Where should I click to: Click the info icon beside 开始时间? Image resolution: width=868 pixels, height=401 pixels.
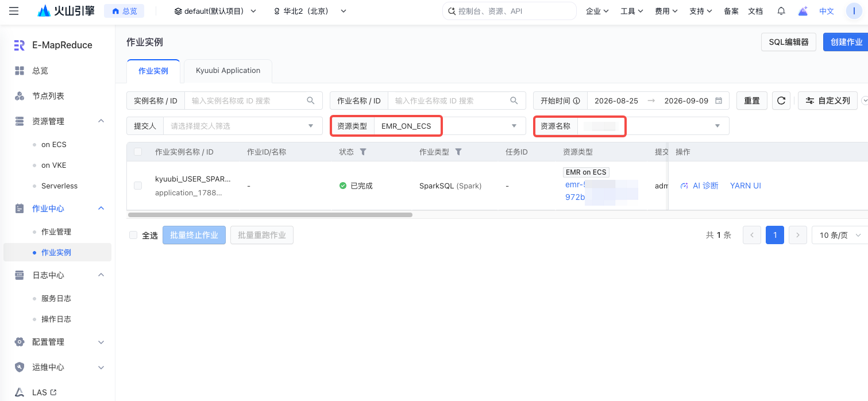click(576, 101)
